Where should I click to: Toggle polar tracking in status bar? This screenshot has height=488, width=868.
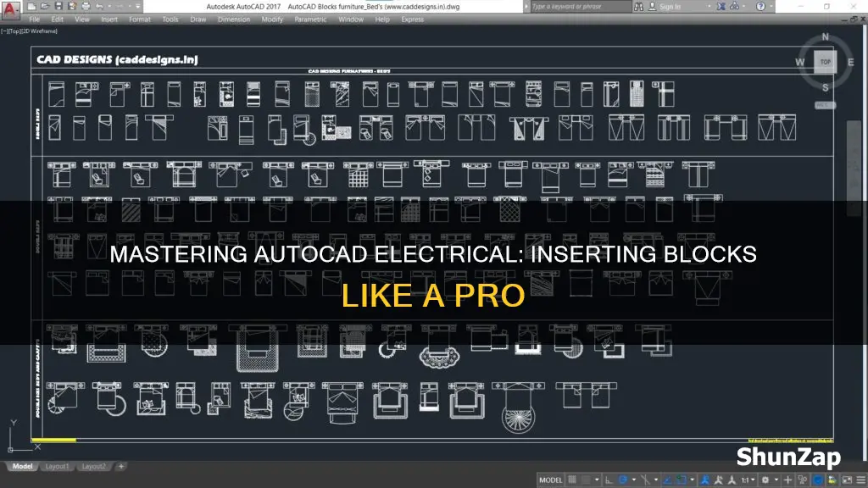pos(623,480)
